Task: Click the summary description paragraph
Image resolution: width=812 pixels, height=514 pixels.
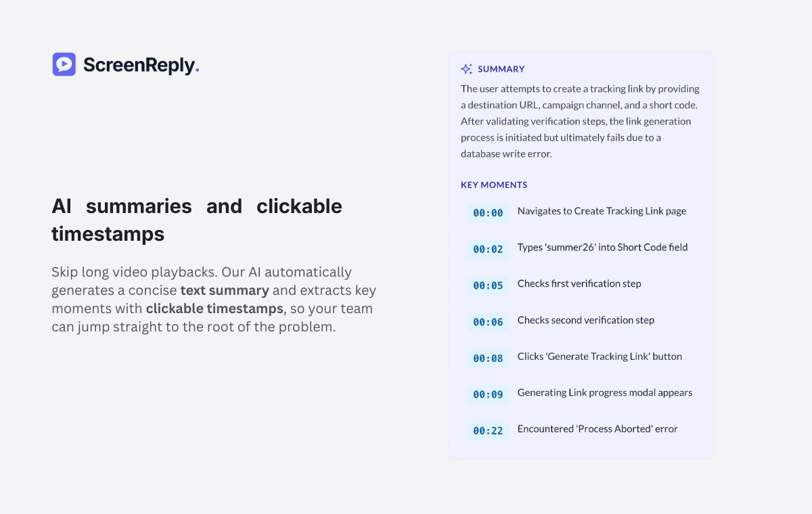Action: pyautogui.click(x=580, y=121)
